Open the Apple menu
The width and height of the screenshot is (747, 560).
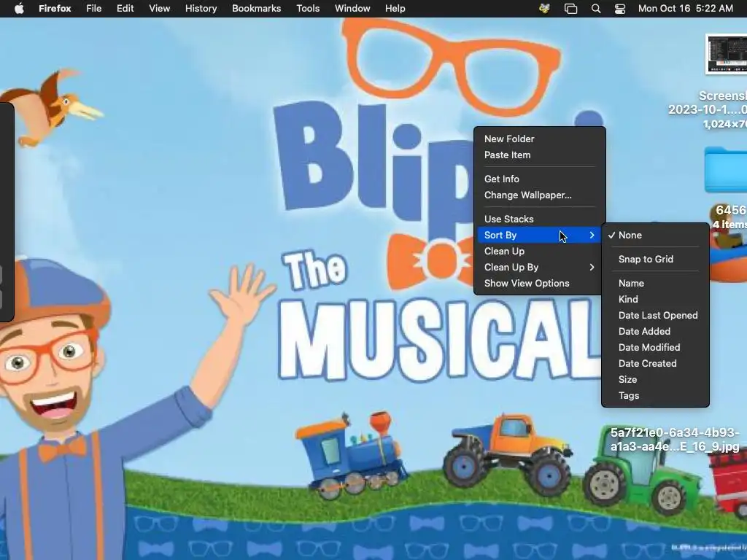tap(19, 9)
